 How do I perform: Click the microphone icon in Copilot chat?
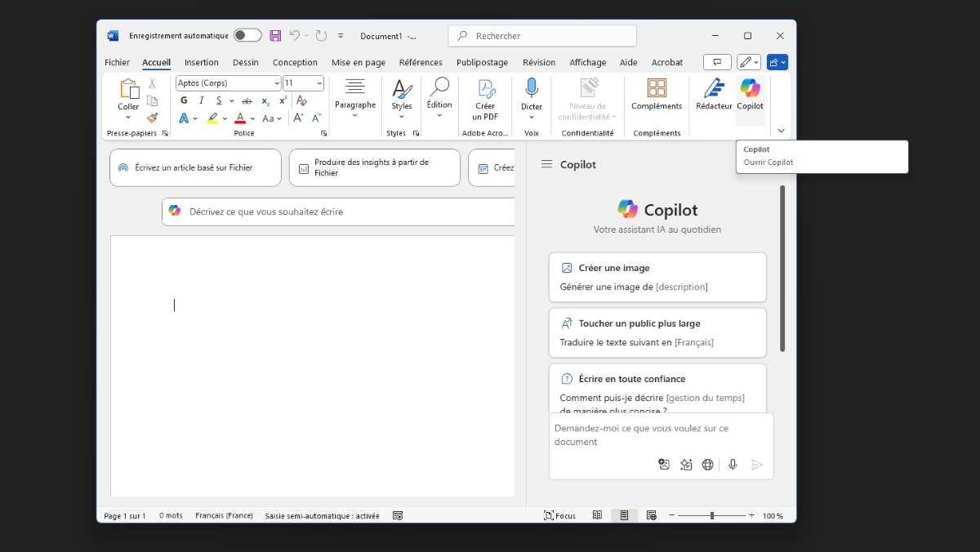733,465
